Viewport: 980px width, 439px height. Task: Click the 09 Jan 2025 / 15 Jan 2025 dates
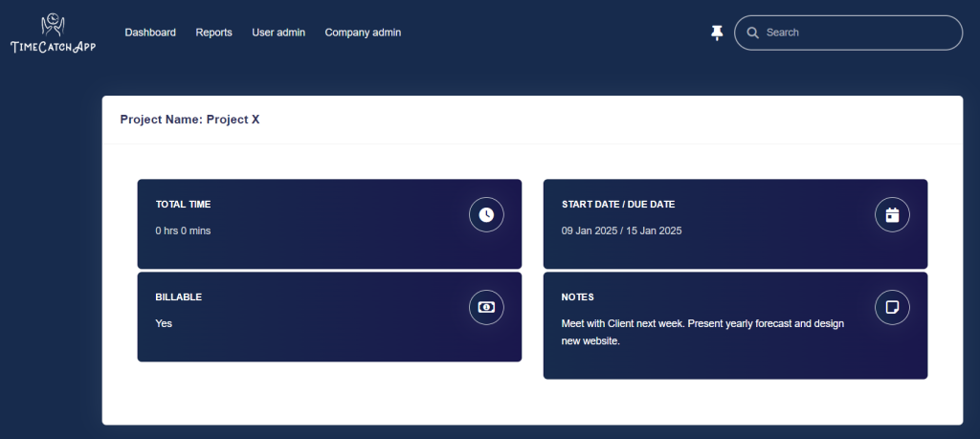(621, 230)
